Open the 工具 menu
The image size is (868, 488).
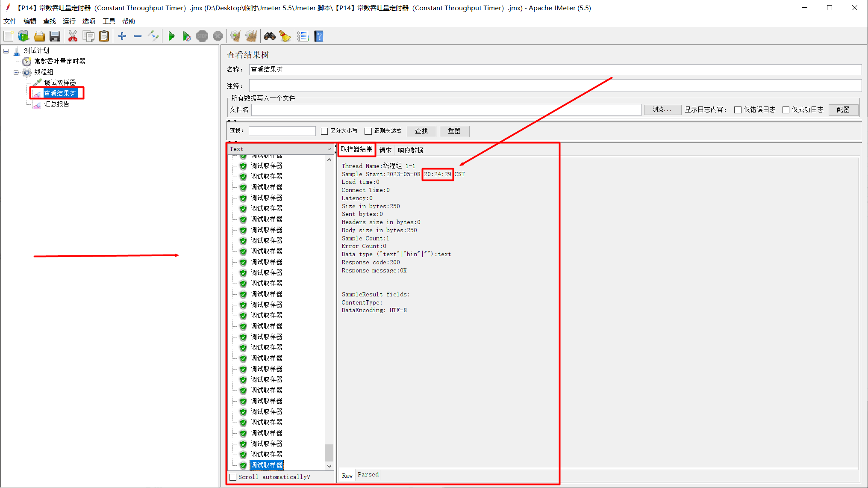109,21
